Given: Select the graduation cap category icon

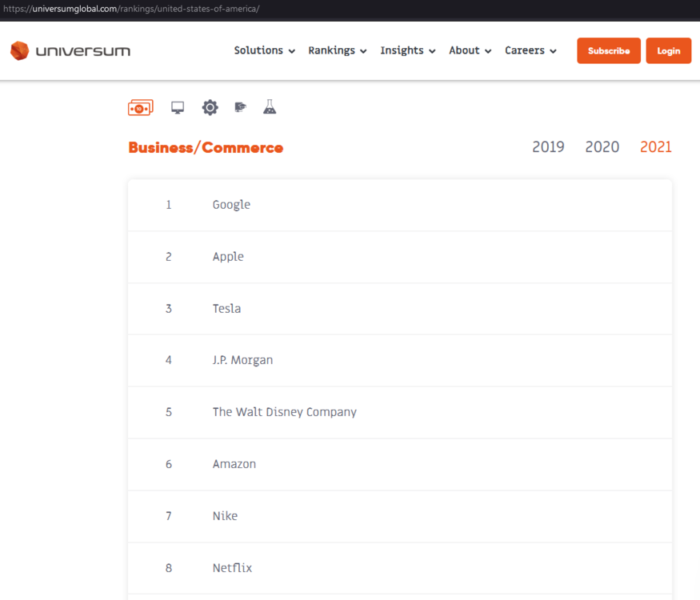Looking at the screenshot, I should [x=240, y=108].
